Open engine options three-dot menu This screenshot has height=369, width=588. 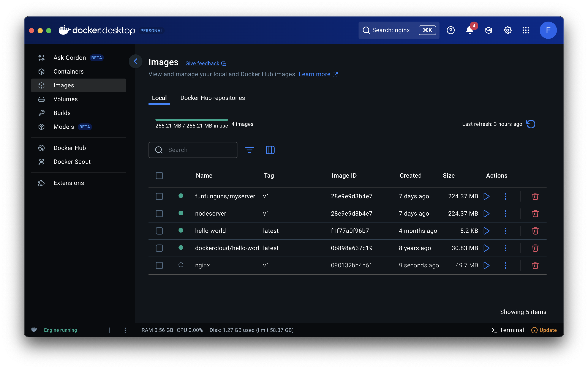(125, 330)
